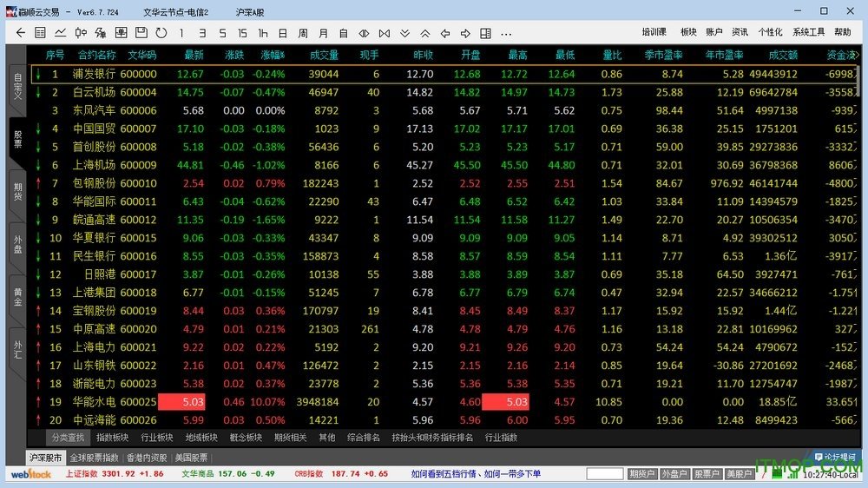Screen dimensions: 868x488
Task: Open the 个性化 personalization menu
Action: coord(770,32)
